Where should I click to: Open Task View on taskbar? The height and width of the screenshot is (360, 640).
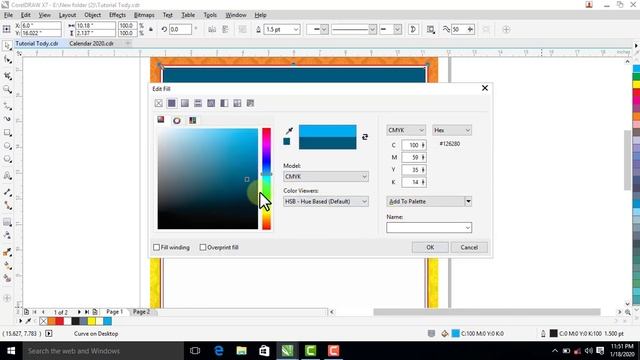195,351
